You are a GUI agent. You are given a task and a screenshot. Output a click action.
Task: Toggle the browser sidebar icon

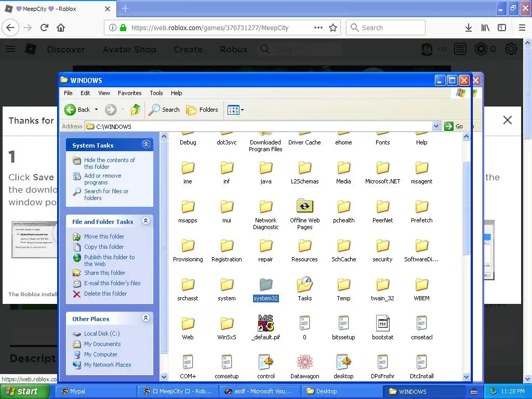pos(502,28)
